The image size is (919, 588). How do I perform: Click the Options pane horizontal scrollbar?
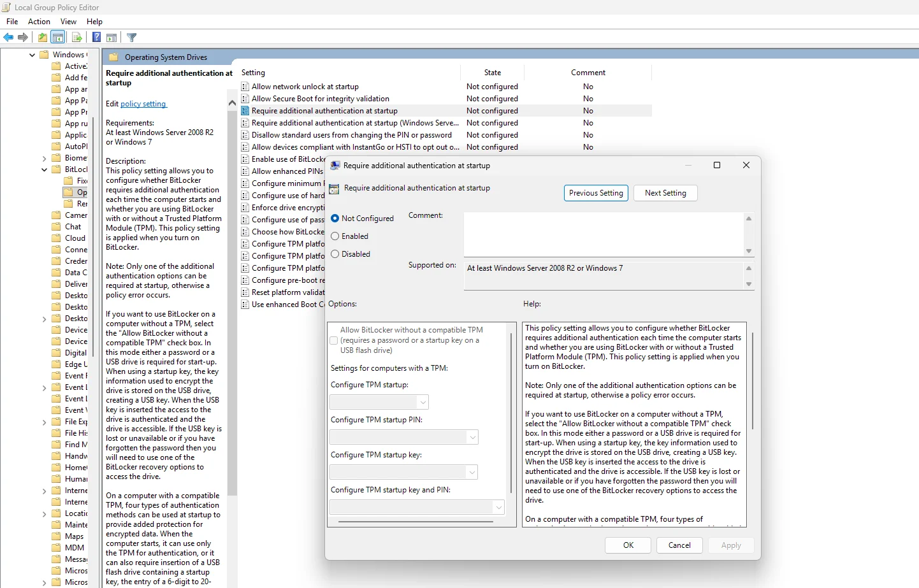pyautogui.click(x=416, y=522)
